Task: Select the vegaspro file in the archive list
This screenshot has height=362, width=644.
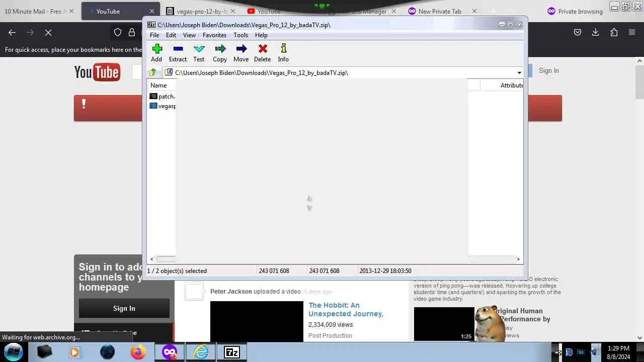Action: pos(163,106)
